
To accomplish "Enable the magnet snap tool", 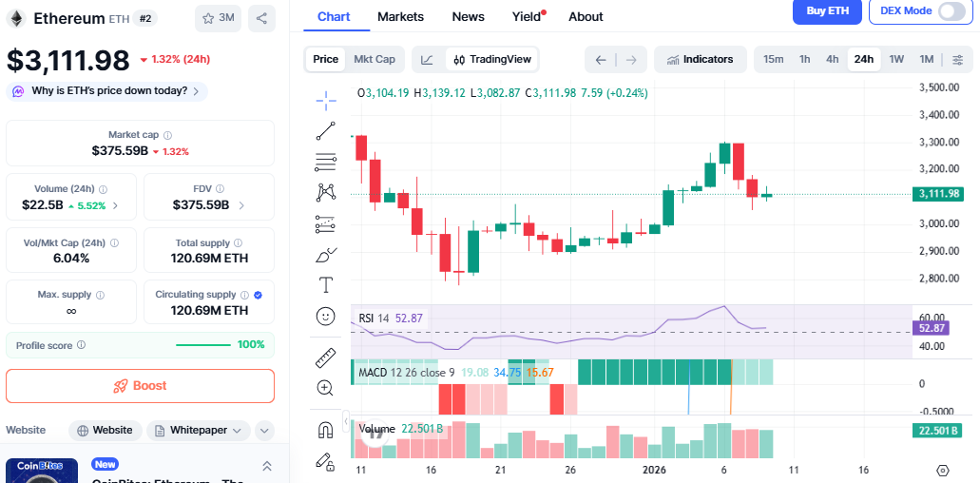I will click(326, 429).
